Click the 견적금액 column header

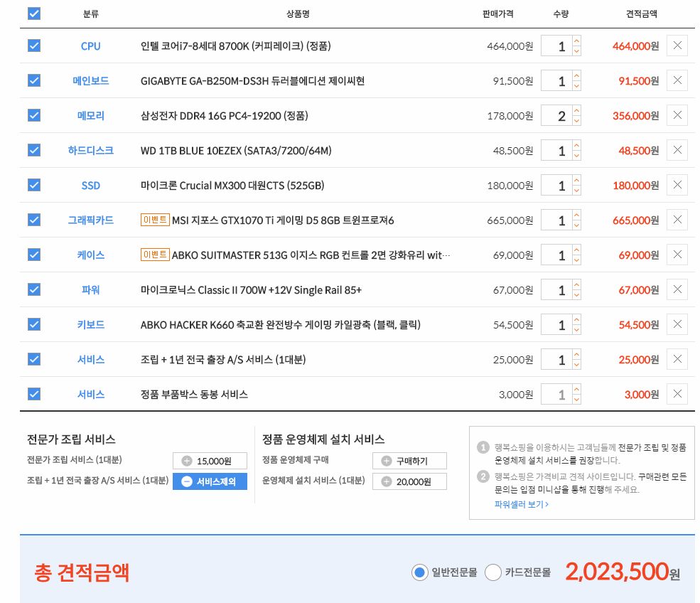coord(642,14)
